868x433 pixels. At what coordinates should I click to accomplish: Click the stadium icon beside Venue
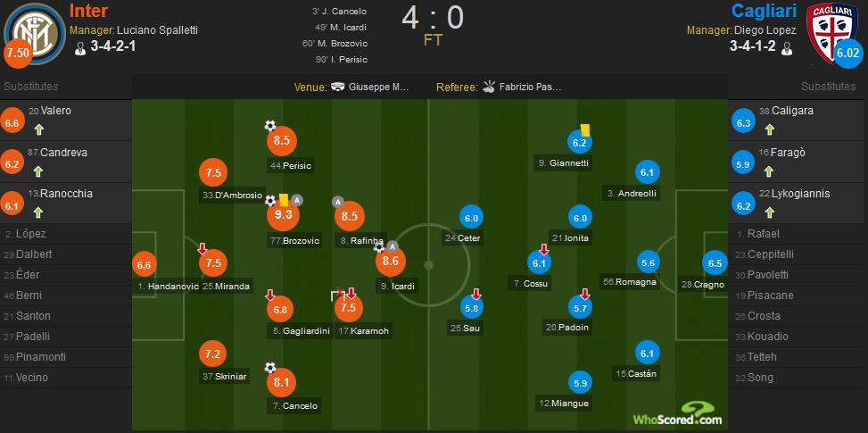[337, 87]
